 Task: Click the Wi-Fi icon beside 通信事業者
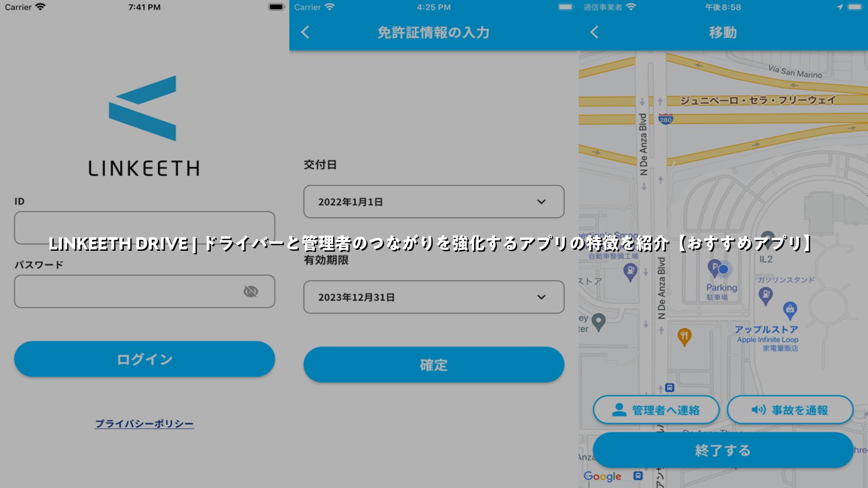click(631, 7)
